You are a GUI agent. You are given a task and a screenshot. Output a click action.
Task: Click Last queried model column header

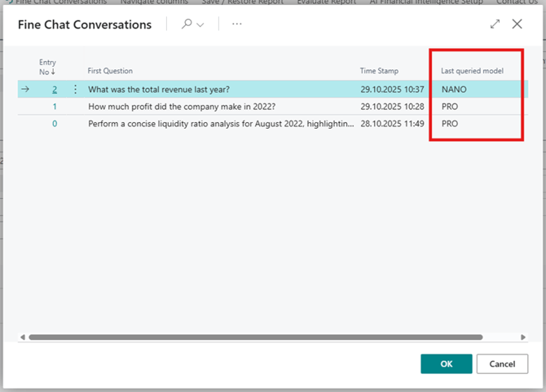click(472, 71)
